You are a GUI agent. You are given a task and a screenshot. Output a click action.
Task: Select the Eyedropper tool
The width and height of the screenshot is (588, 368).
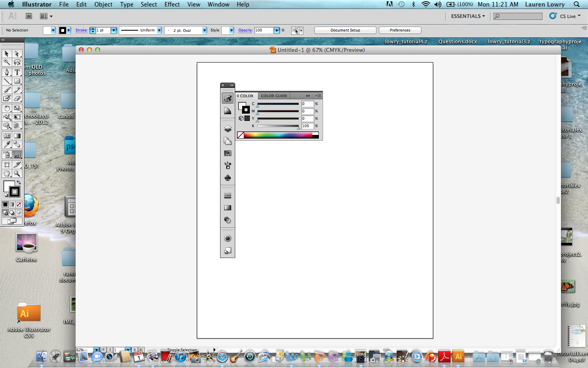pos(7,145)
